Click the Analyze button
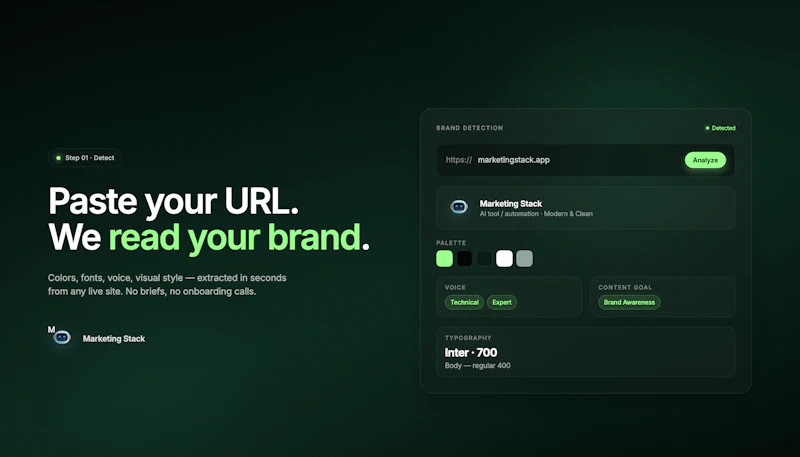 point(705,160)
